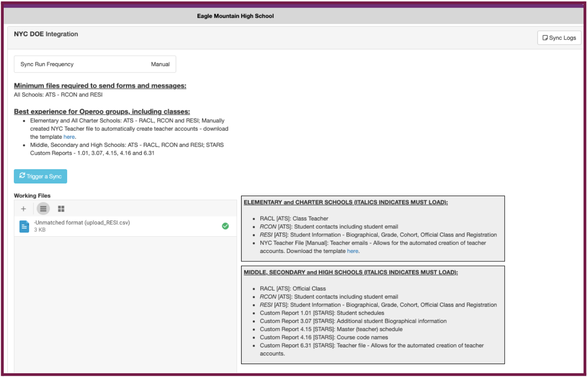The image size is (588, 377).
Task: Add a new working file with plus icon
Action: coord(23,209)
